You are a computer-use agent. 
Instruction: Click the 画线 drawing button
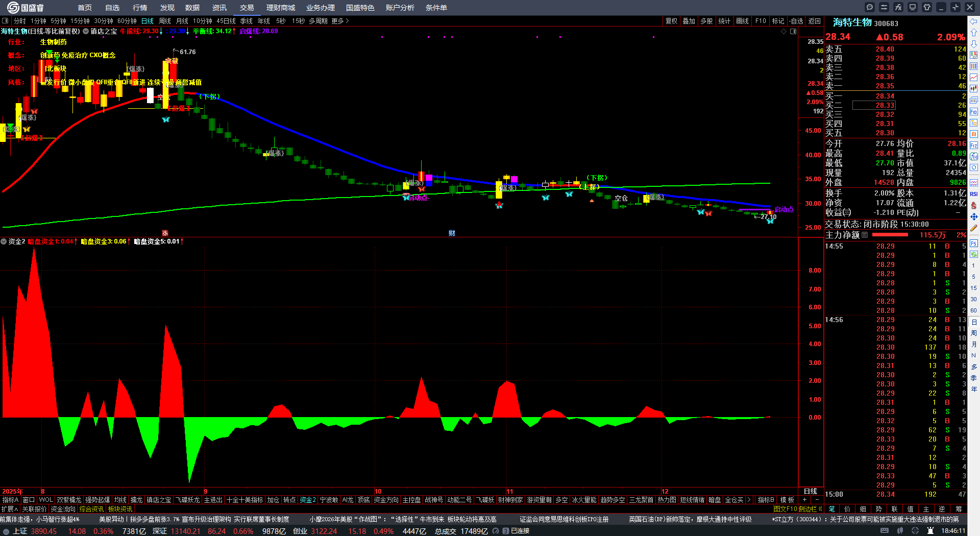pyautogui.click(x=742, y=21)
